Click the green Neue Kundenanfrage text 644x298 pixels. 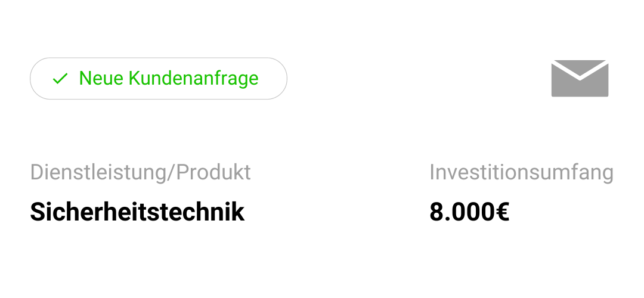[169, 79]
